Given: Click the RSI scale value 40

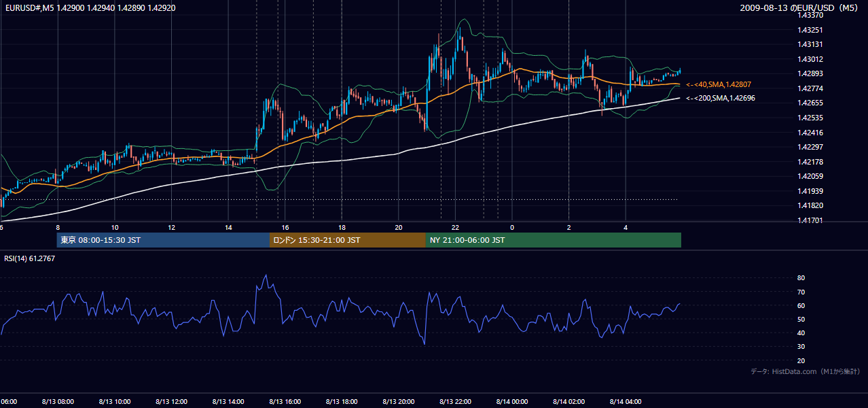Looking at the screenshot, I should (801, 333).
